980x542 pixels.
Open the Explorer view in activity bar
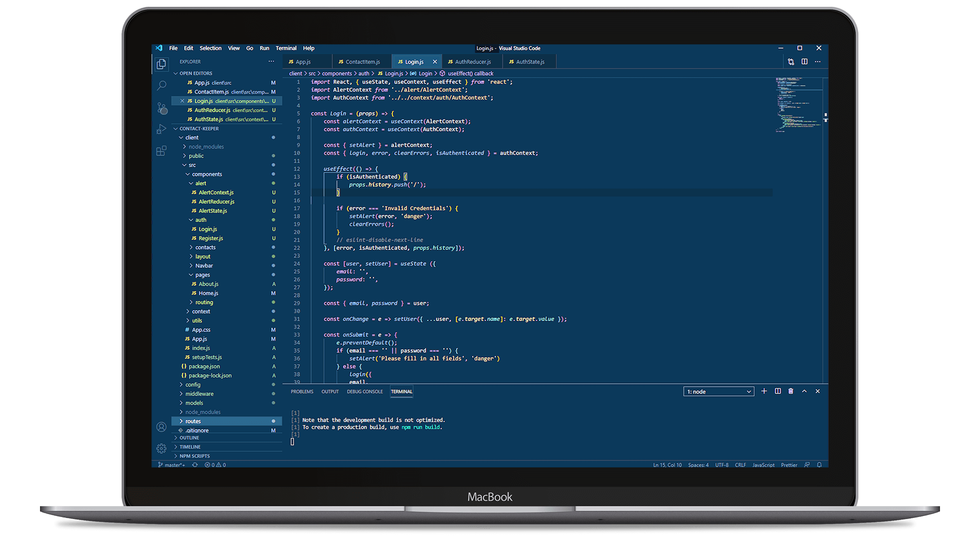click(161, 64)
